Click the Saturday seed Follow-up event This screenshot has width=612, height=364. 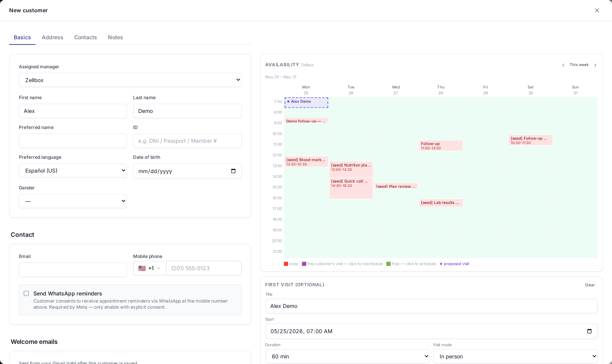(x=531, y=140)
